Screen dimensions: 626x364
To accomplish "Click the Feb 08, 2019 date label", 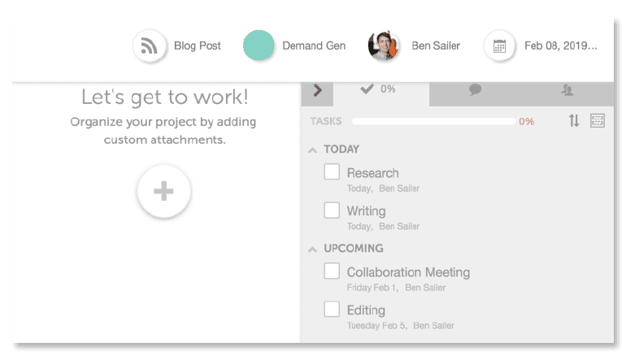I will [560, 46].
